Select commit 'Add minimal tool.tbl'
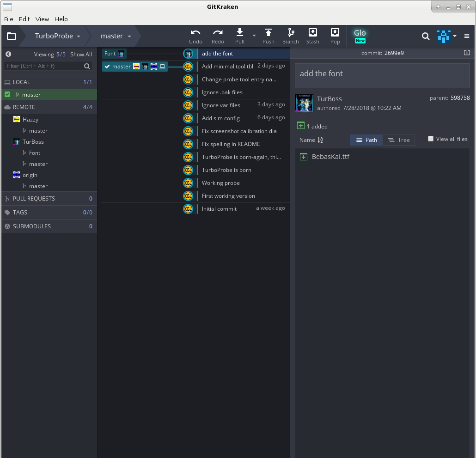The width and height of the screenshot is (476, 458). (x=227, y=67)
